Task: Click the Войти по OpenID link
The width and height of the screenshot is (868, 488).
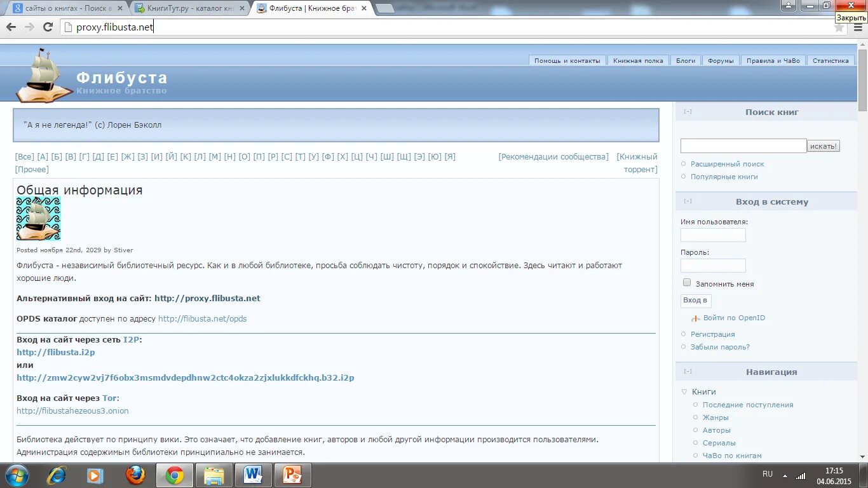Action: tap(735, 318)
